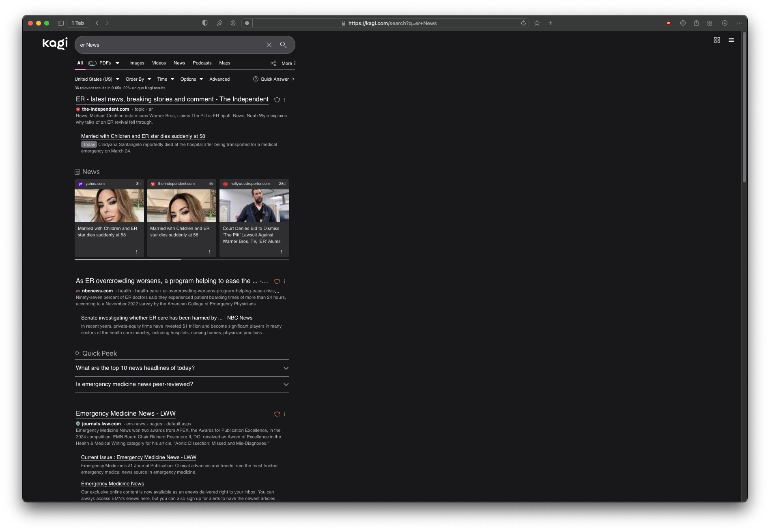770x532 pixels.
Task: Toggle the PDFs switch
Action: coord(92,63)
